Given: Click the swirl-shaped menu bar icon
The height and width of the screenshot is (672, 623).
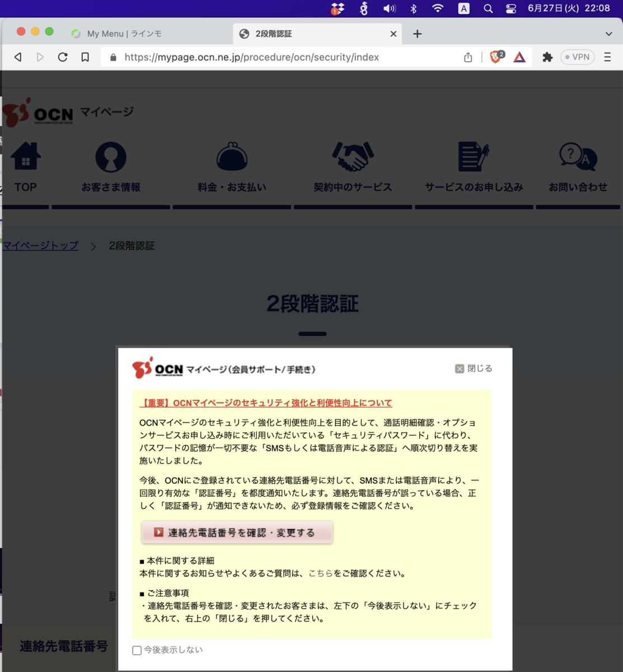Looking at the screenshot, I should coord(364,8).
